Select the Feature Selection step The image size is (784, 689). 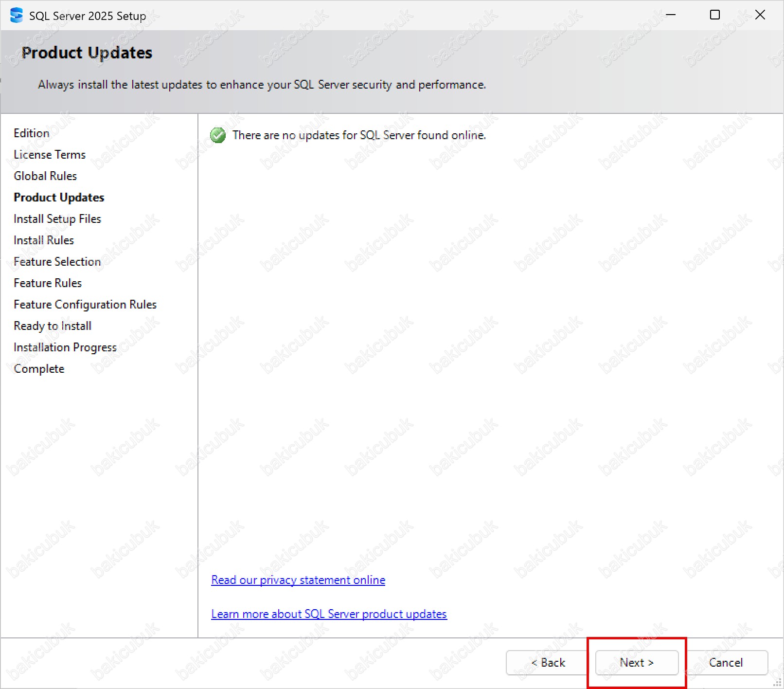click(57, 262)
